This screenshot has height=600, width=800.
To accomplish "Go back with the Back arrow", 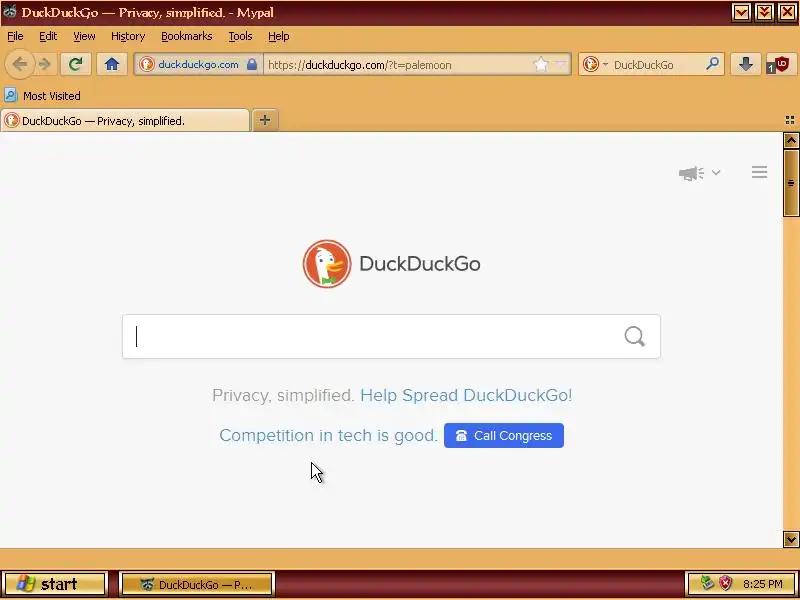I will point(19,64).
